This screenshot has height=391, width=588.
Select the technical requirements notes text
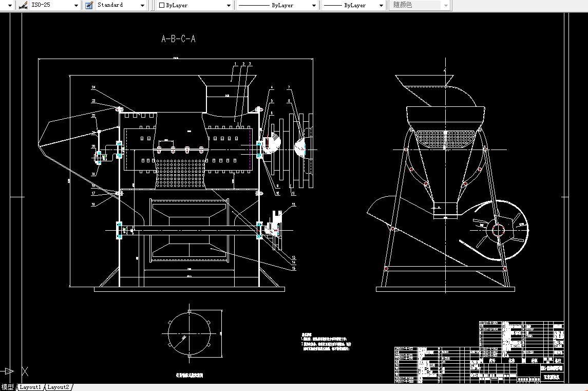tap(326, 342)
